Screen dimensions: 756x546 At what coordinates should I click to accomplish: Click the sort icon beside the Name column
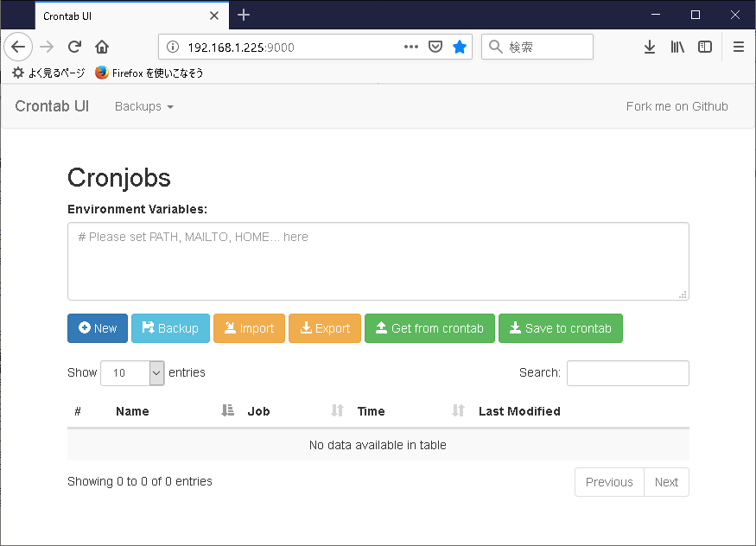click(226, 411)
